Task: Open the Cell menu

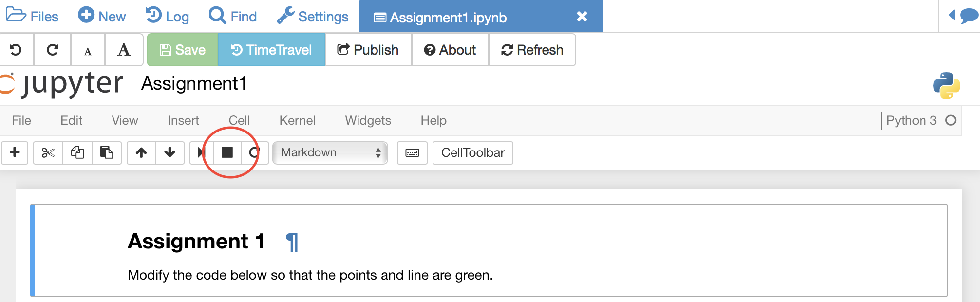Action: [239, 120]
